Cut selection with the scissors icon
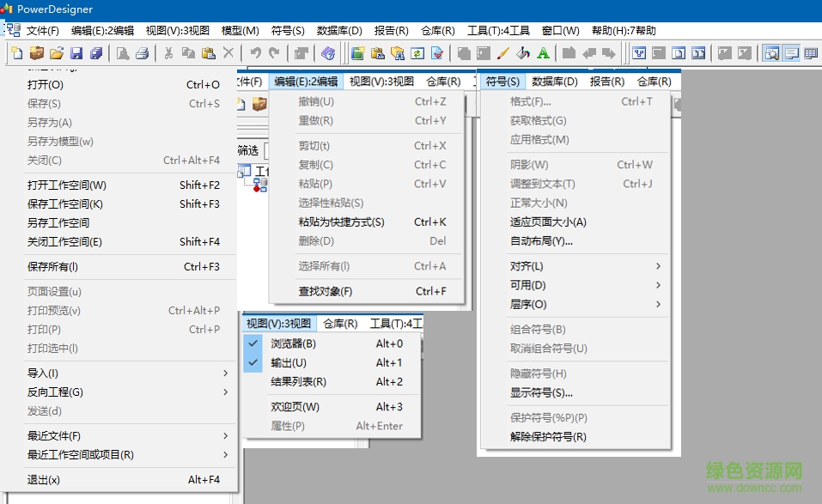Screen dimensions: 822x504 coord(168,52)
